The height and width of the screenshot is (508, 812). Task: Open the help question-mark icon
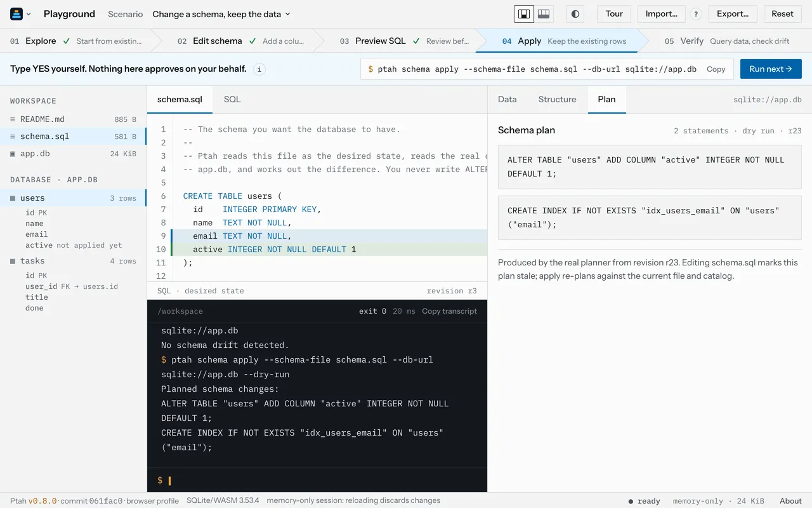tap(696, 14)
